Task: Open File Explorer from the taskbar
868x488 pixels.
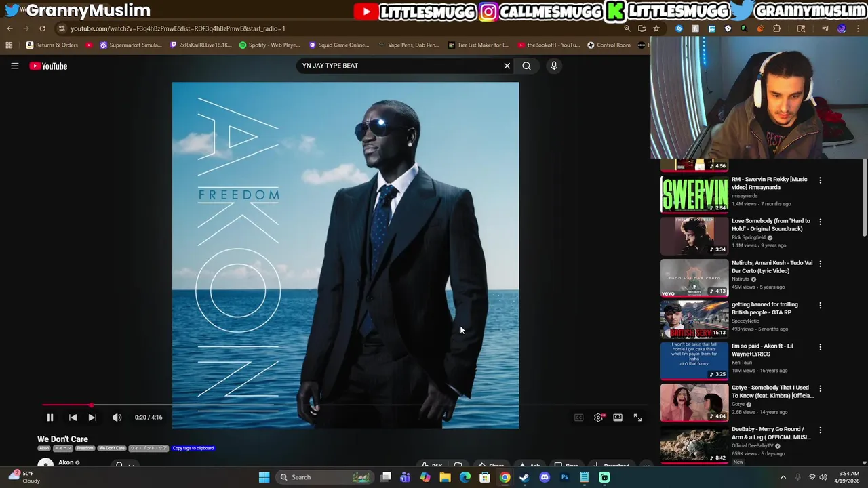Action: [445, 477]
